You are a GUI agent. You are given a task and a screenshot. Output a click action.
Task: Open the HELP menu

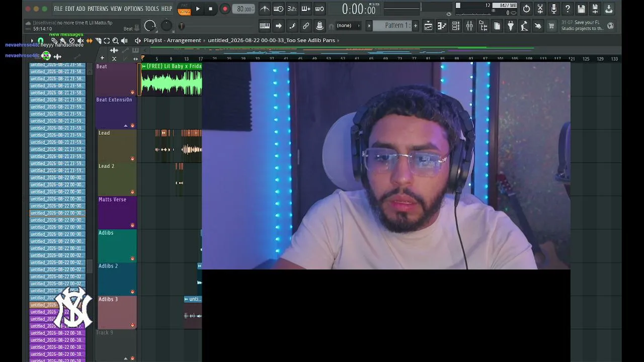pos(167,9)
